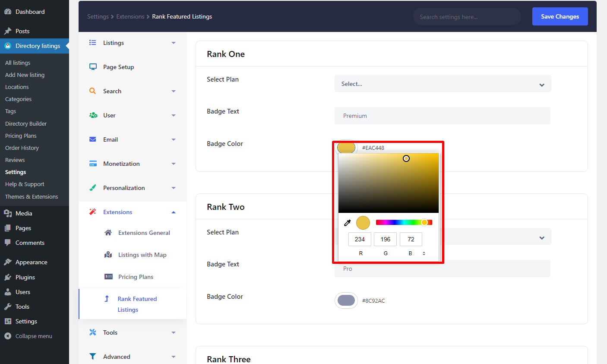Click the Monetization card icon
Image resolution: width=607 pixels, height=364 pixels.
pos(93,163)
